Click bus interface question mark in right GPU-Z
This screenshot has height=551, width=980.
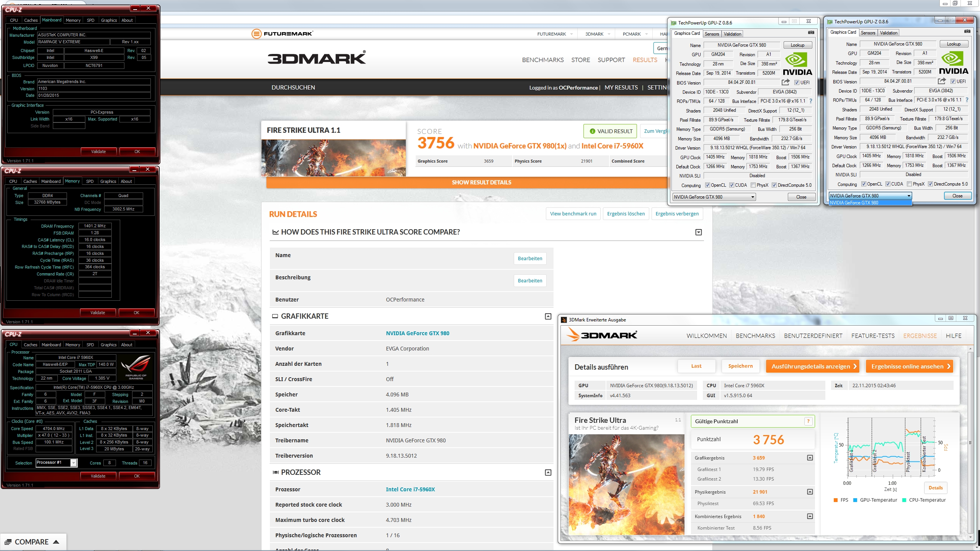pyautogui.click(x=967, y=100)
